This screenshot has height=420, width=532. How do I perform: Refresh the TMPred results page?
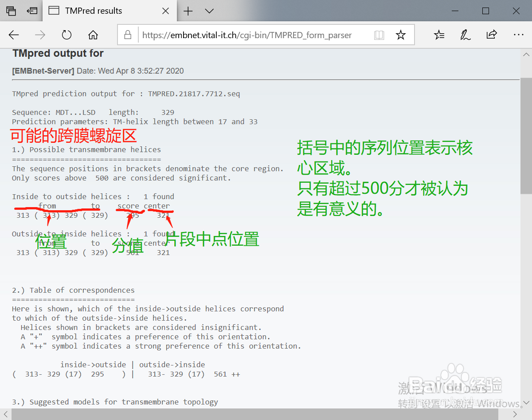pyautogui.click(x=66, y=35)
